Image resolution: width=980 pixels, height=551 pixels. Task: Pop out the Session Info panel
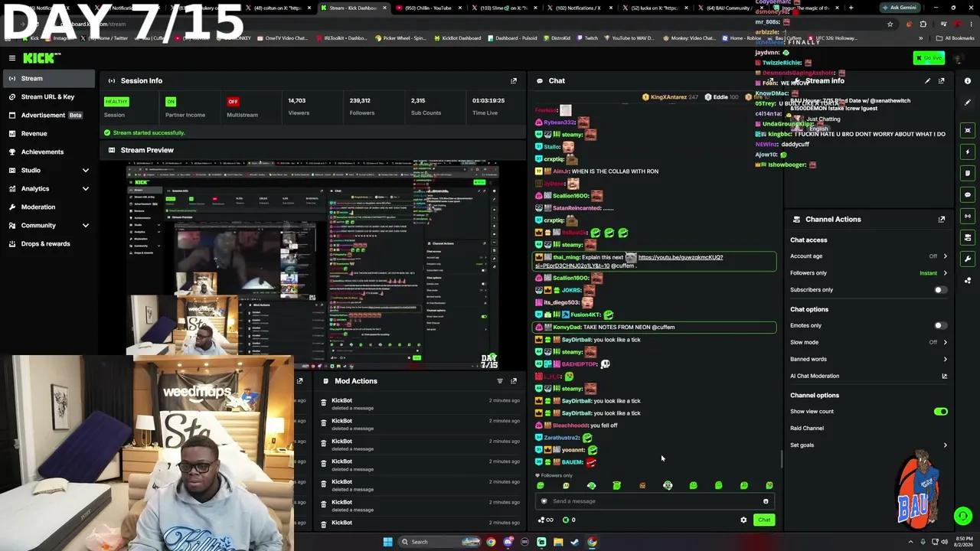tap(514, 80)
